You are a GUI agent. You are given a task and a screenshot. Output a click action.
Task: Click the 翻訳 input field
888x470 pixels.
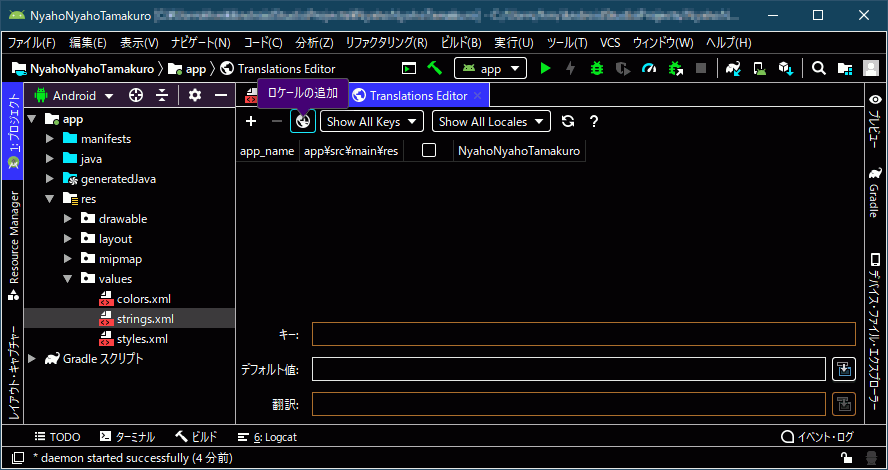(x=569, y=404)
